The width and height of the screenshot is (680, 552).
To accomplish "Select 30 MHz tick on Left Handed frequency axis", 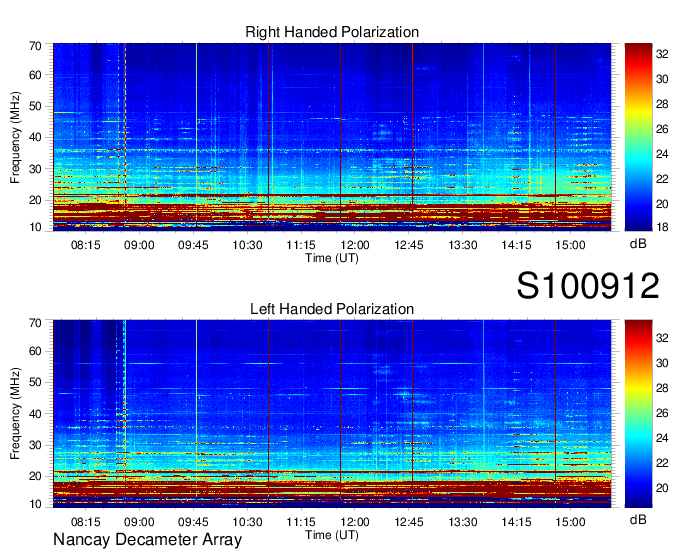I will click(35, 445).
